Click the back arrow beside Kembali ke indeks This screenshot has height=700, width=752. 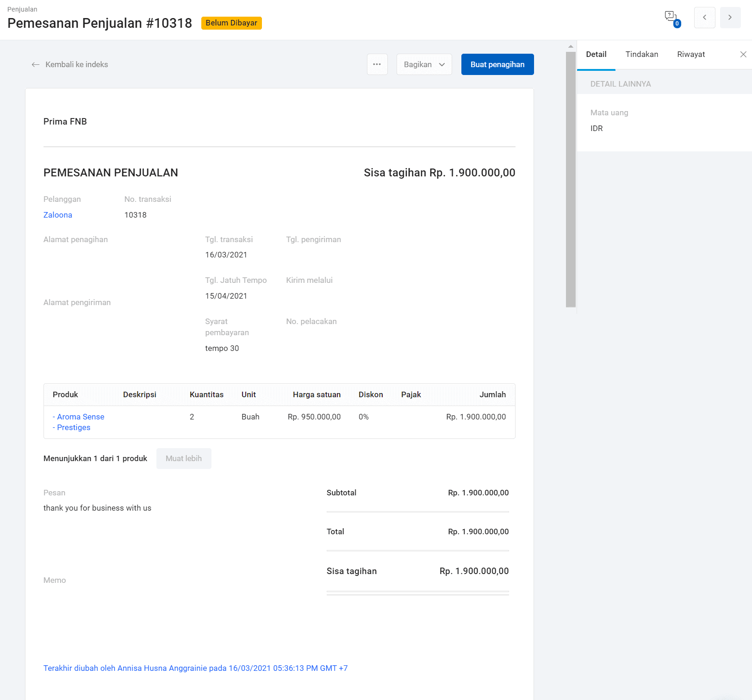35,64
